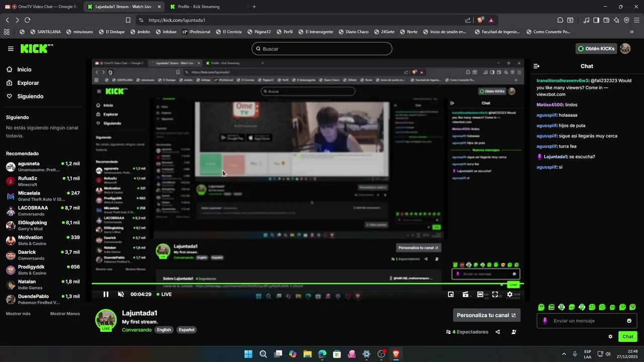Select the English tag
644x362 pixels.
164,330
